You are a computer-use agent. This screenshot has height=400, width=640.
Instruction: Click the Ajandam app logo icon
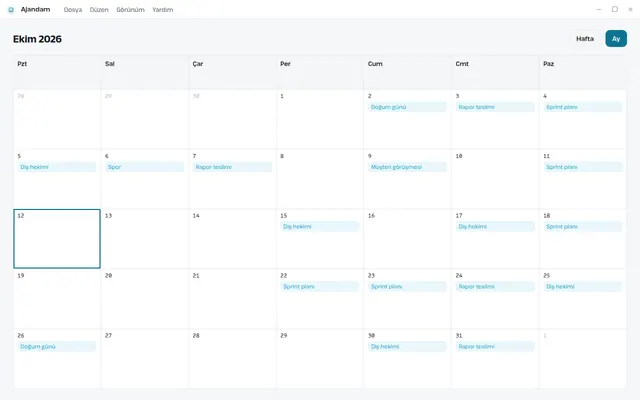coord(11,10)
